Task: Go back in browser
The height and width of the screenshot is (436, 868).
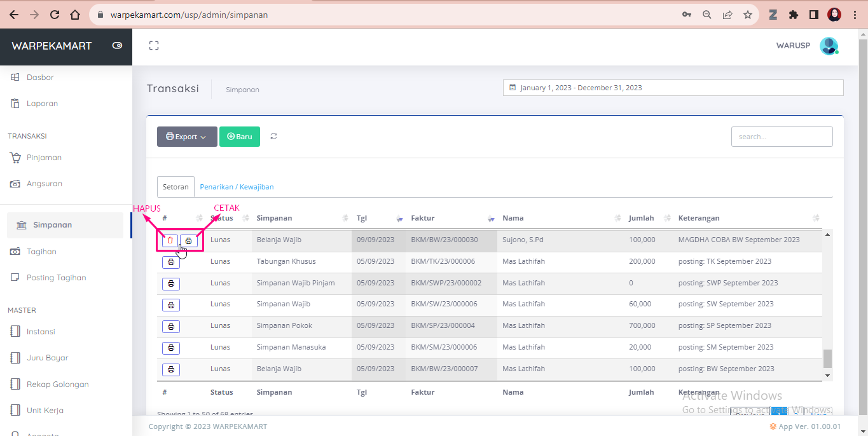Action: coord(13,15)
